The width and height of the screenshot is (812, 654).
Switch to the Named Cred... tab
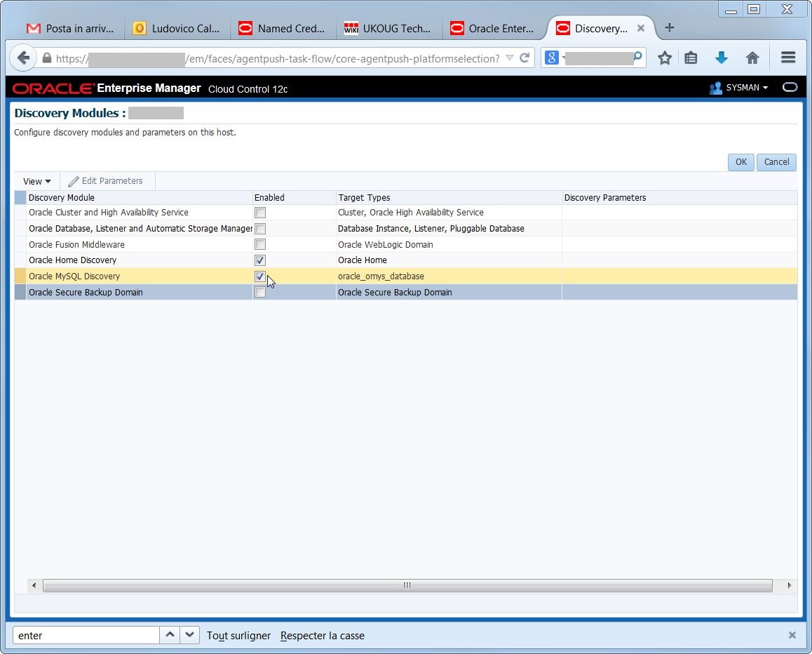282,29
